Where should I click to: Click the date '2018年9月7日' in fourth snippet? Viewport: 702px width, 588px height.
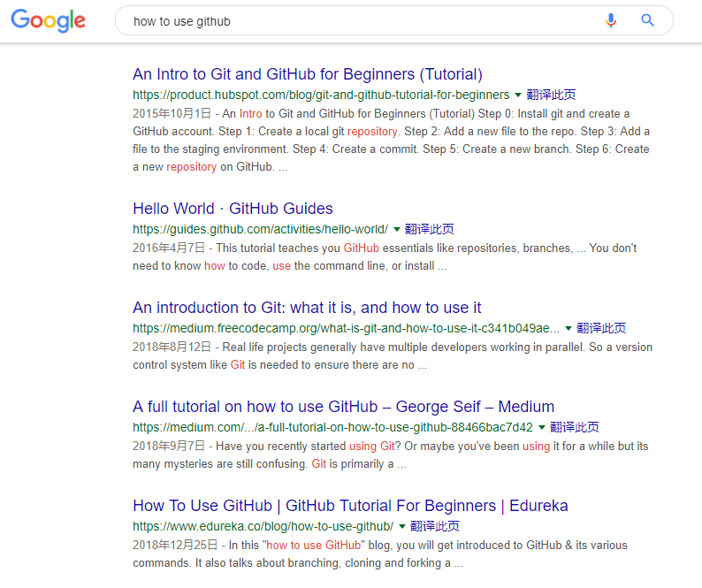coord(169,446)
